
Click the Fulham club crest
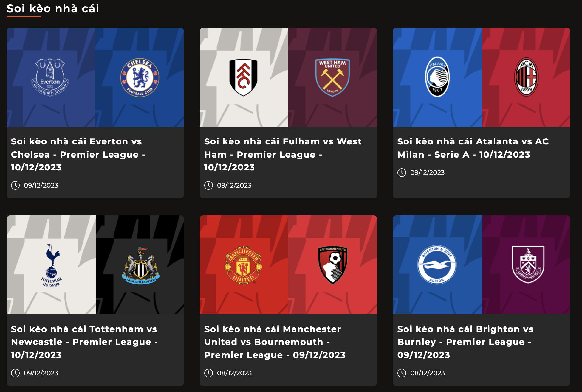243,77
